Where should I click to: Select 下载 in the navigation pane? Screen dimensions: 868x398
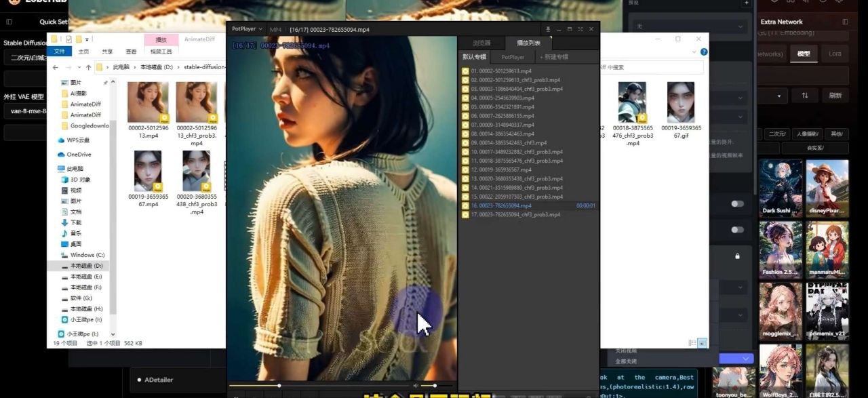click(71, 222)
